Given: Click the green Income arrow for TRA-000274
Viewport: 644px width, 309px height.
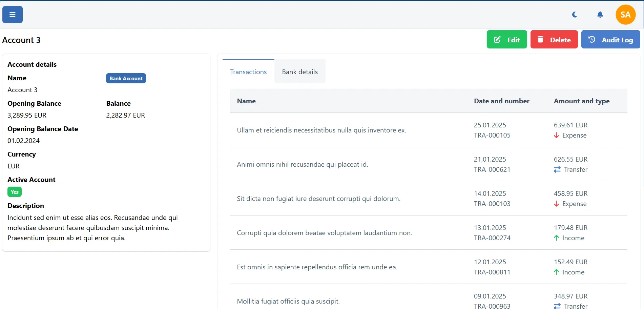Looking at the screenshot, I should [556, 238].
